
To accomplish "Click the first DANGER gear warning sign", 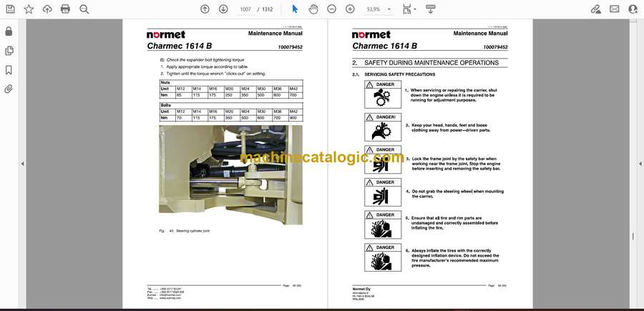I will coord(383,94).
